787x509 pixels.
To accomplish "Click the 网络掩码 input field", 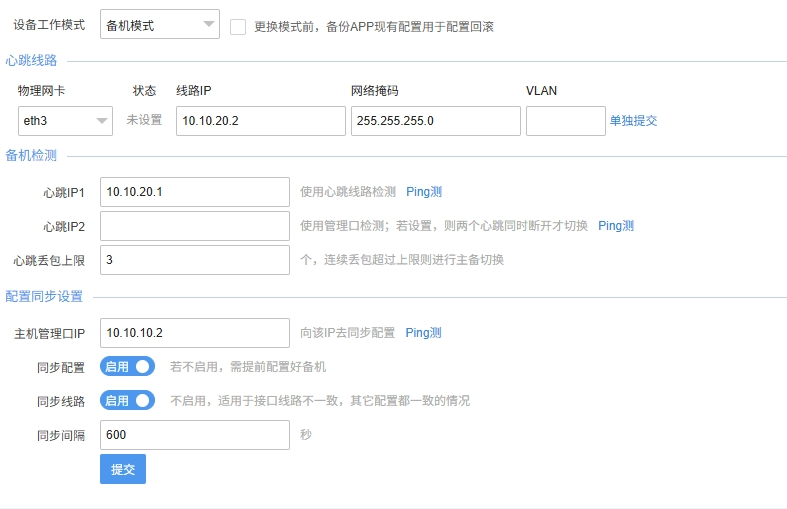I will coord(436,121).
